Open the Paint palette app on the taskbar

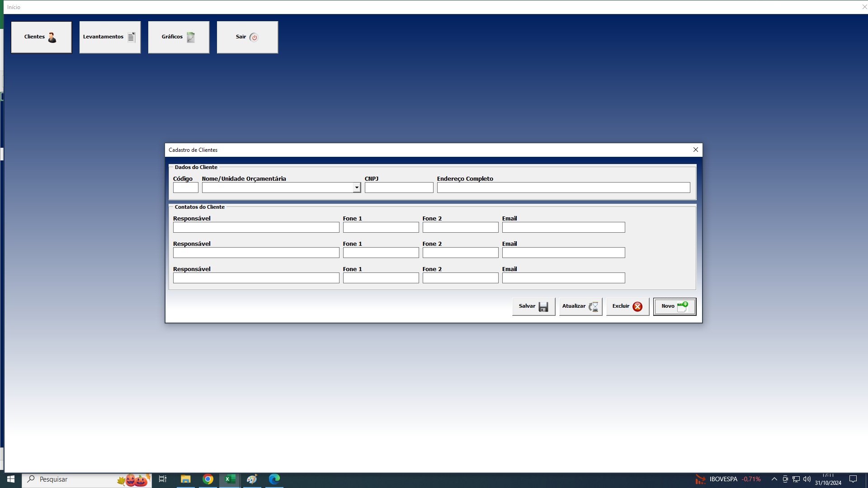pos(252,479)
